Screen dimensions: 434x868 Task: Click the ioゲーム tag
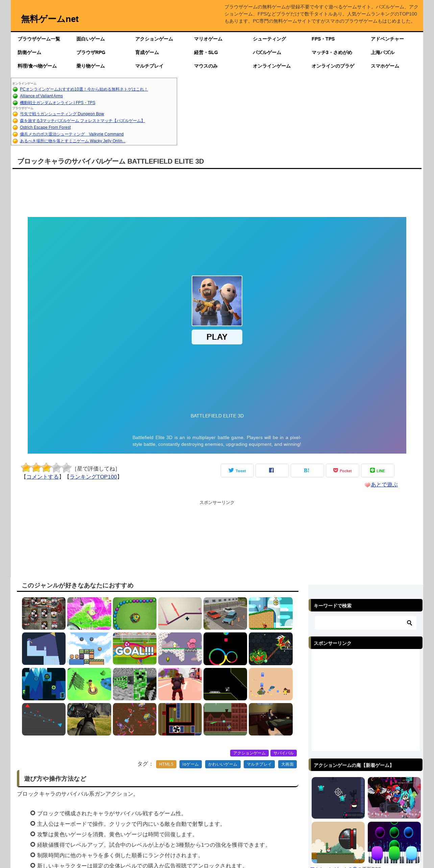191,764
